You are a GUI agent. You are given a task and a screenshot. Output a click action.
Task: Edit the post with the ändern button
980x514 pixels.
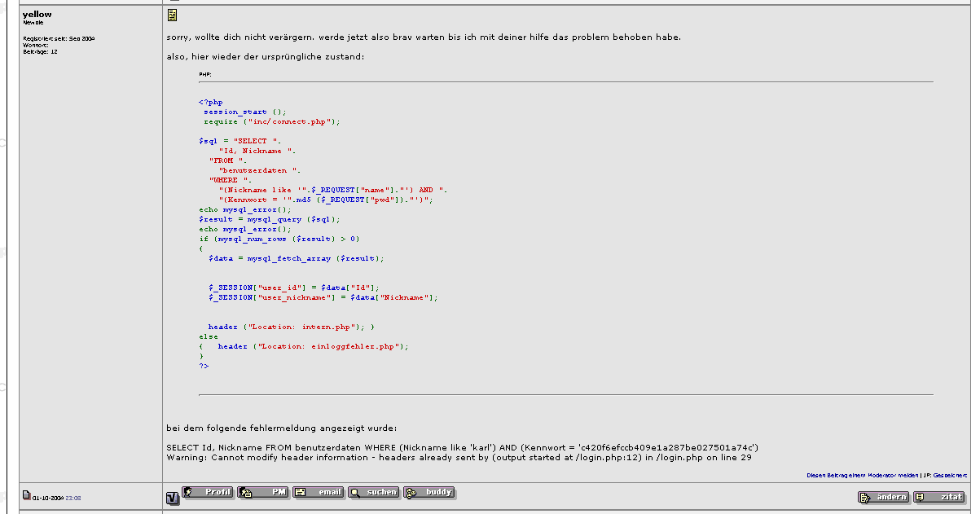[884, 497]
